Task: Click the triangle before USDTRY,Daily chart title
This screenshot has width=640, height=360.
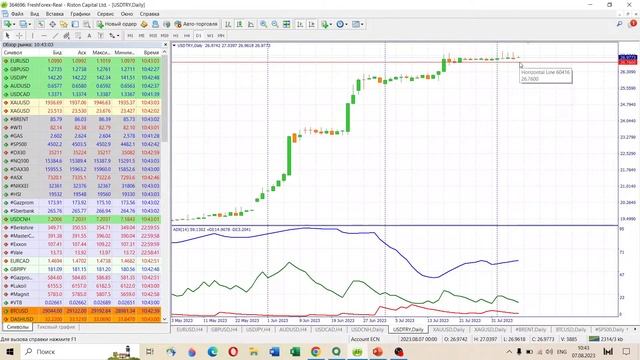Action: (x=174, y=46)
